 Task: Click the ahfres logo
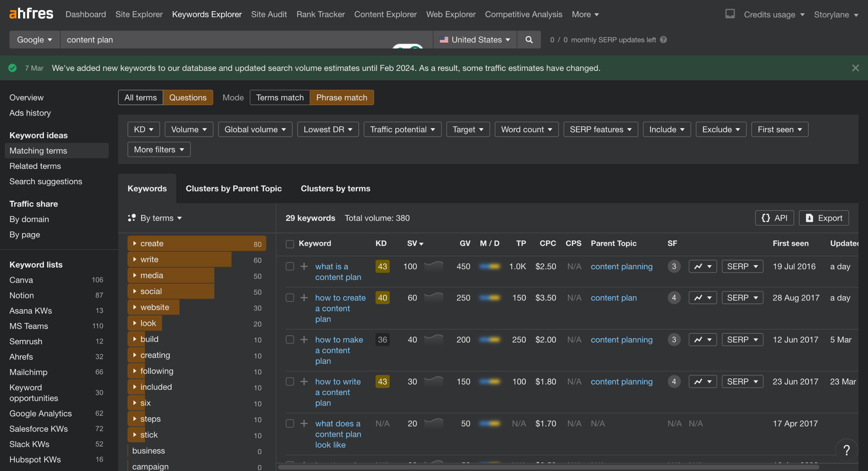[x=31, y=14]
